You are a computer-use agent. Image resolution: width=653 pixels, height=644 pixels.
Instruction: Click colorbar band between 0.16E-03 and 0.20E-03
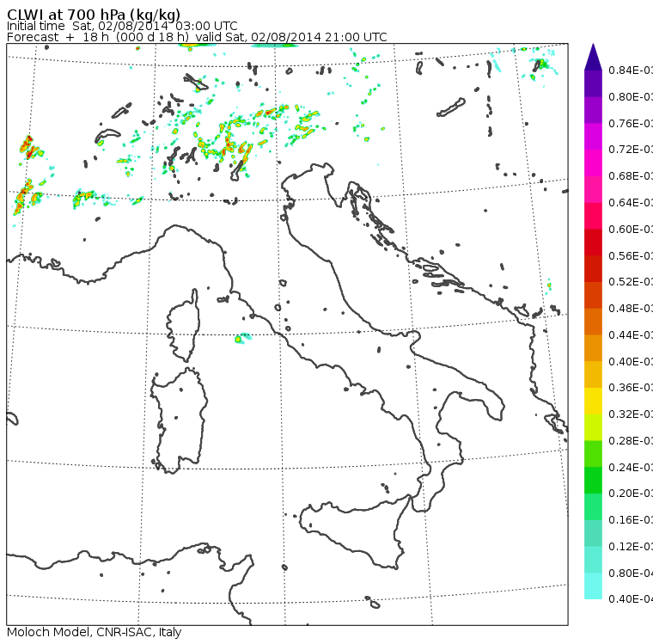tap(593, 507)
